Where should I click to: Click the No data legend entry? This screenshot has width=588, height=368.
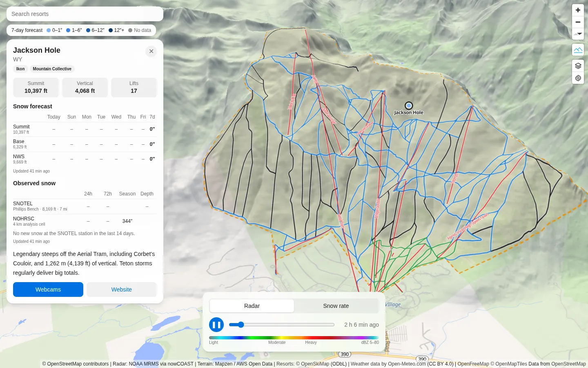tap(140, 30)
